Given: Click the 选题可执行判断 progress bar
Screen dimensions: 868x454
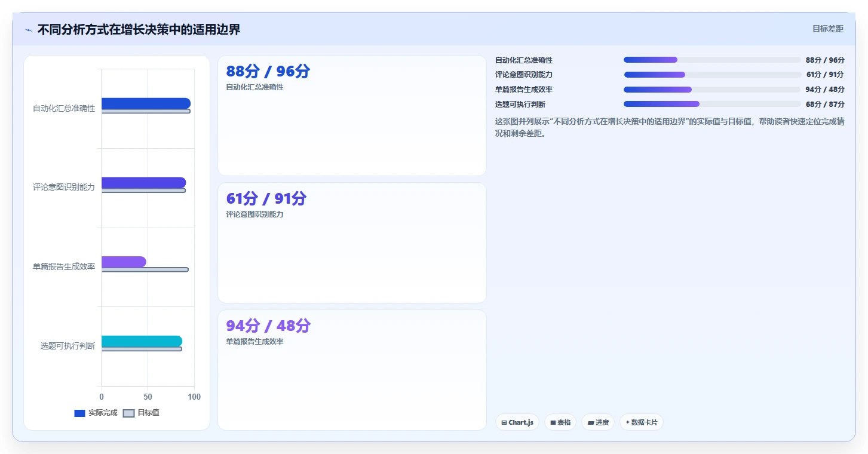Looking at the screenshot, I should pyautogui.click(x=712, y=104).
